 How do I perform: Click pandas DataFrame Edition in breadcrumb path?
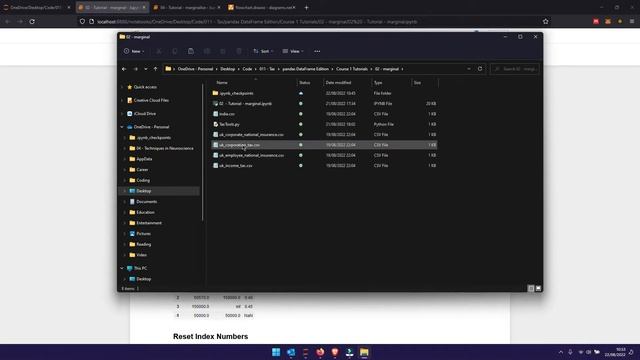tap(306, 69)
